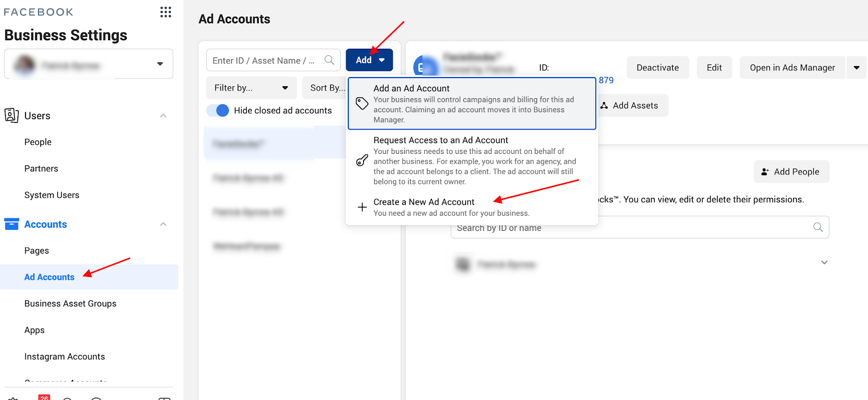The image size is (868, 400).
Task: Click the Deactivate button
Action: (658, 68)
